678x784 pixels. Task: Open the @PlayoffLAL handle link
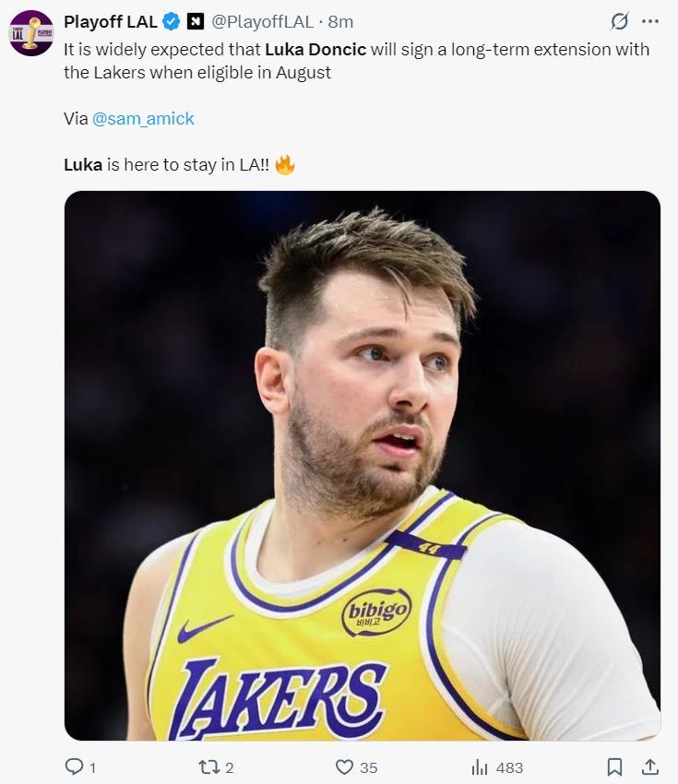pyautogui.click(x=263, y=21)
